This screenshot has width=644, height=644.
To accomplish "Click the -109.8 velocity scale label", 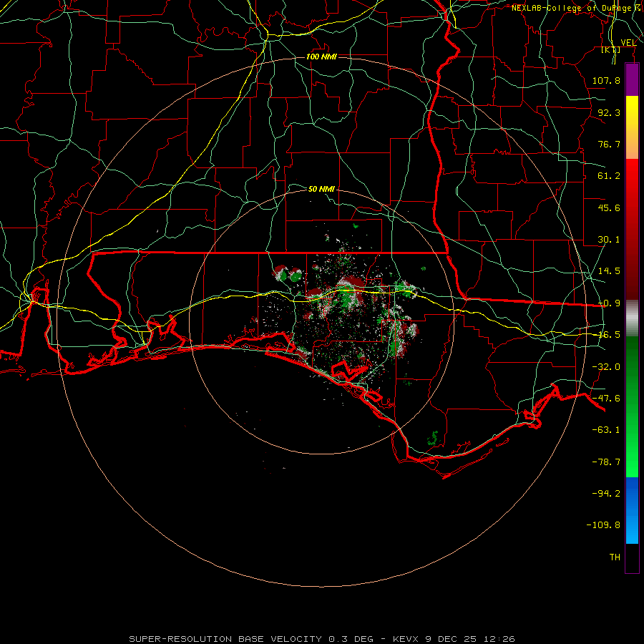I will [603, 525].
